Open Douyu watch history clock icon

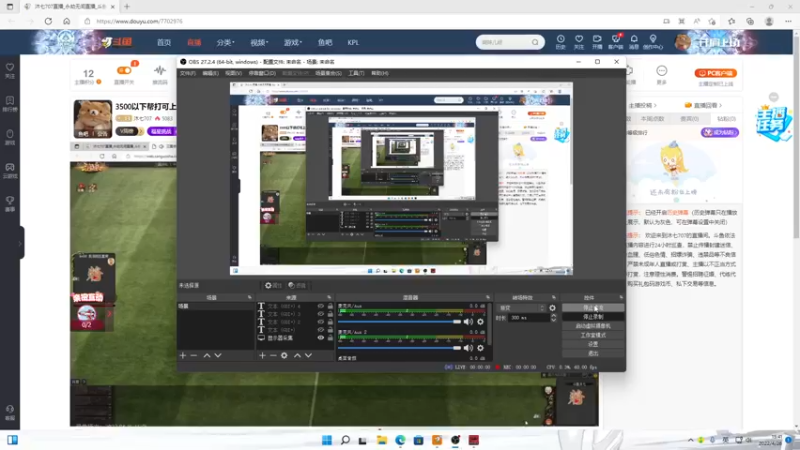pyautogui.click(x=560, y=41)
